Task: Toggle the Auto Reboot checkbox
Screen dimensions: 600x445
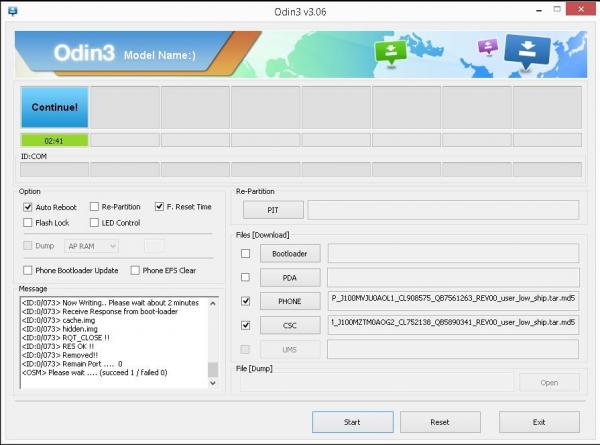Action: coord(28,207)
